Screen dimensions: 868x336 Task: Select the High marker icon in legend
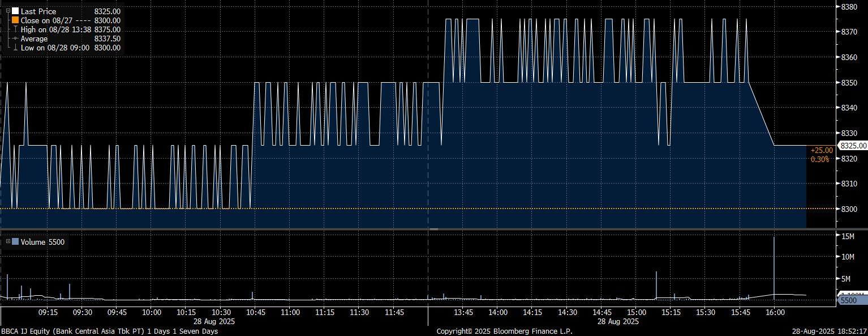pos(15,29)
